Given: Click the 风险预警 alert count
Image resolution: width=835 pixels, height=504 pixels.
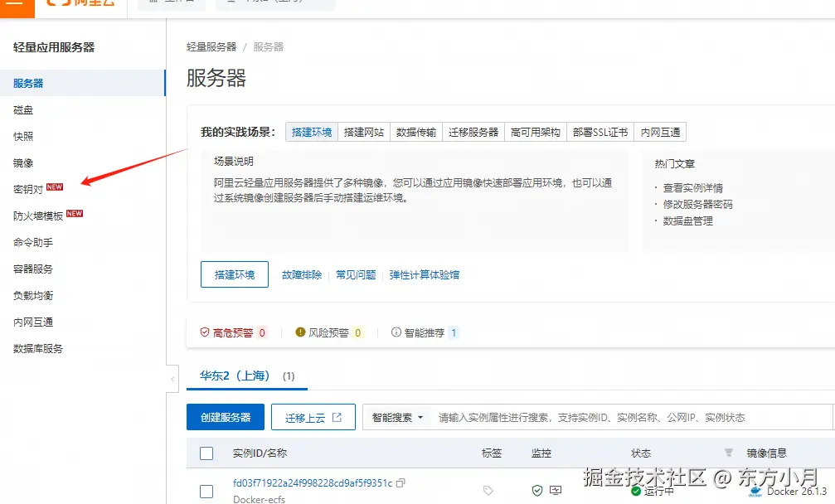Looking at the screenshot, I should pyautogui.click(x=358, y=332).
